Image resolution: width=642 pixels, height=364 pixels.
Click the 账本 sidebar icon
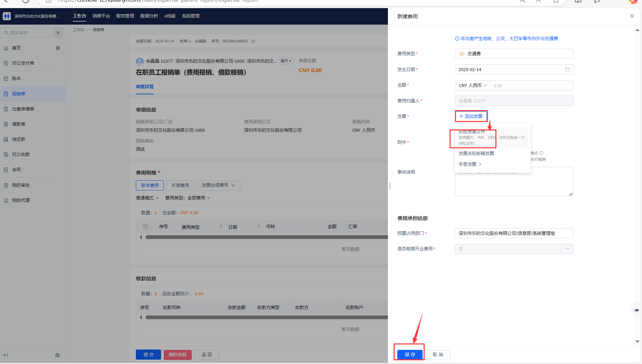[6, 79]
